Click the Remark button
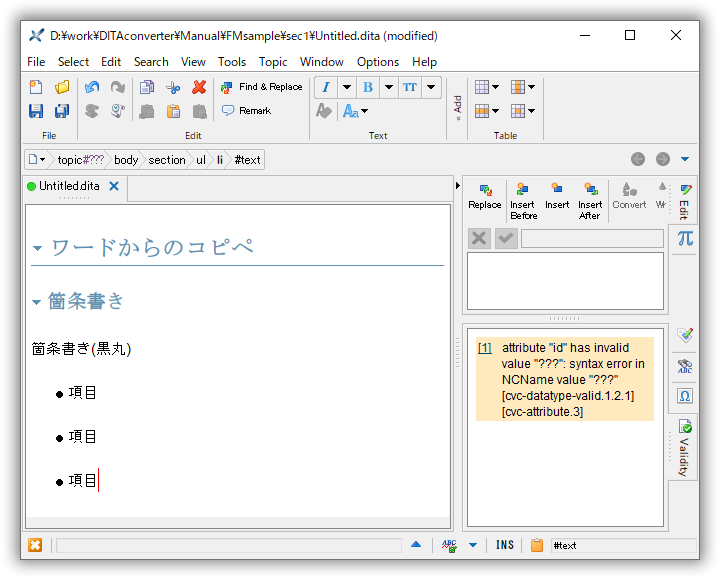 pyautogui.click(x=247, y=111)
